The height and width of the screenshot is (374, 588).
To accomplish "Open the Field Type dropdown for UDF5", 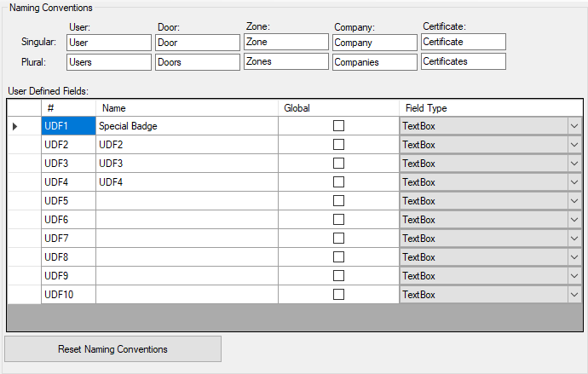I will tap(574, 201).
